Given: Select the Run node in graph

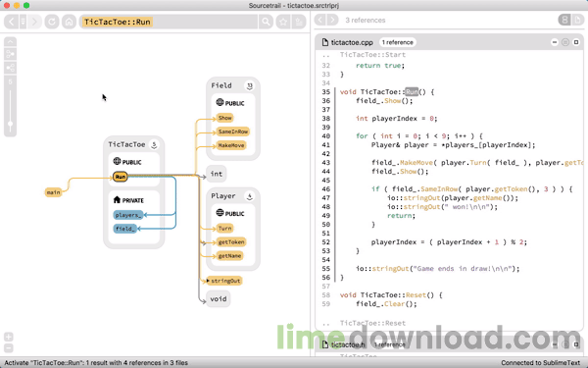Looking at the screenshot, I should point(121,177).
